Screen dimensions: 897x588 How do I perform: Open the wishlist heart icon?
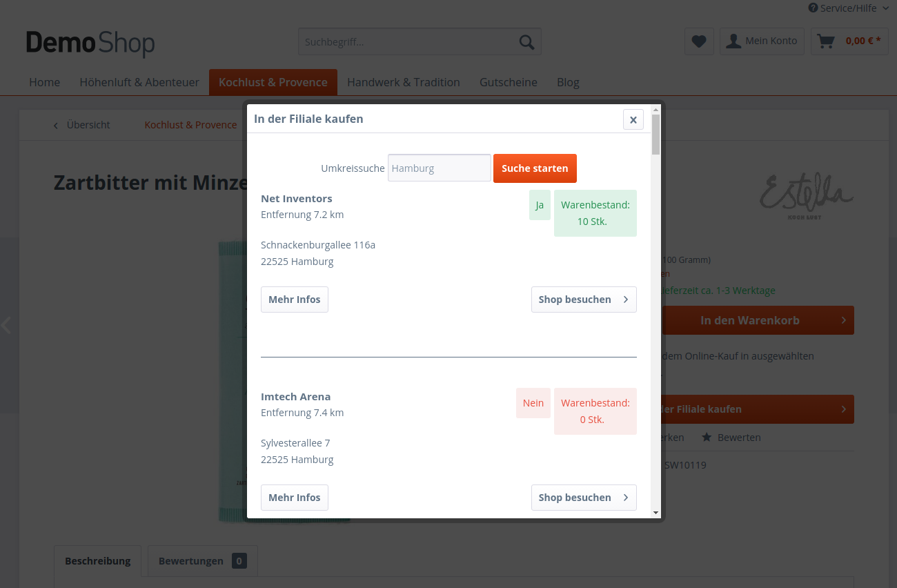click(x=699, y=41)
